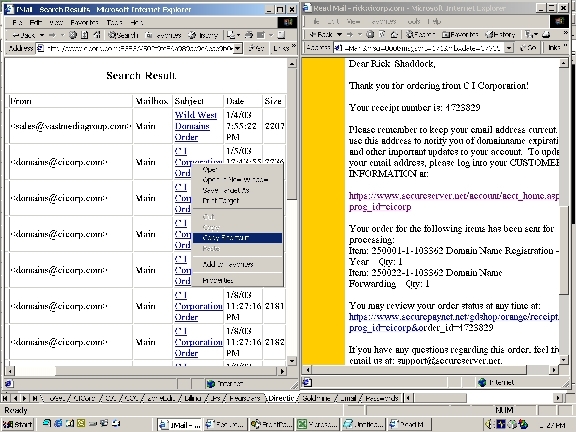Click Read Mail vertical scrollbar down arrow
576x432 pixels.
click(x=564, y=360)
